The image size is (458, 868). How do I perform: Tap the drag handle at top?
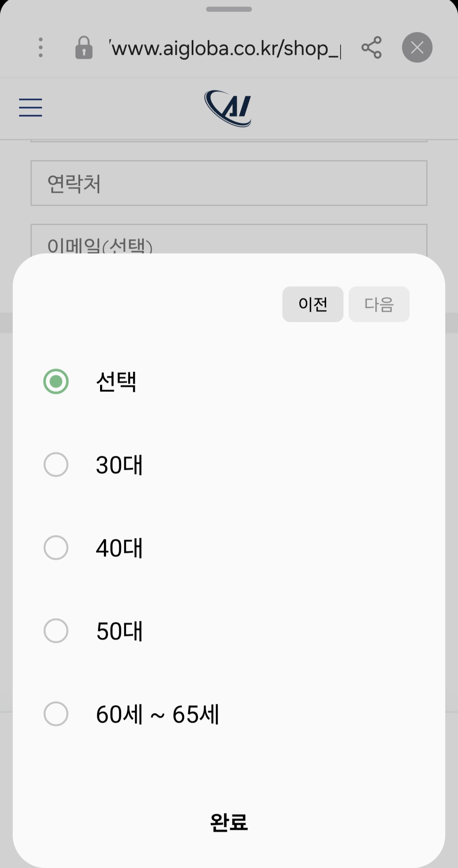pyautogui.click(x=229, y=9)
